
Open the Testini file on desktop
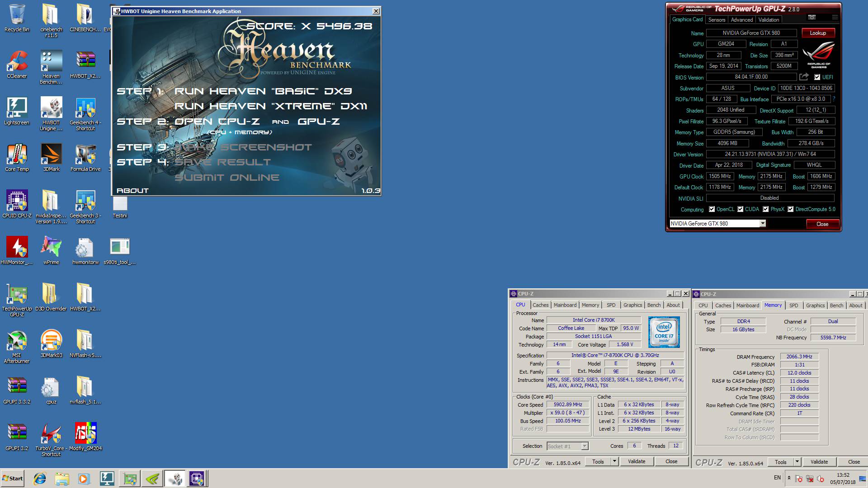120,207
